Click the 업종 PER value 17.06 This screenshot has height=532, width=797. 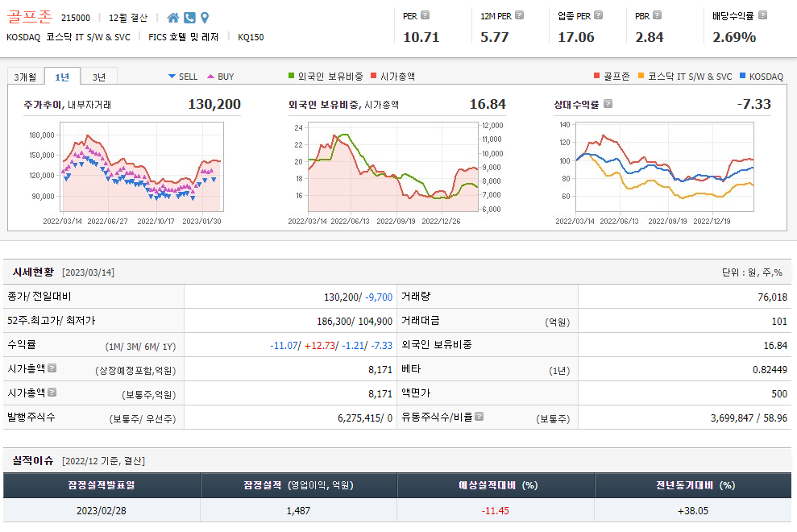(x=576, y=37)
